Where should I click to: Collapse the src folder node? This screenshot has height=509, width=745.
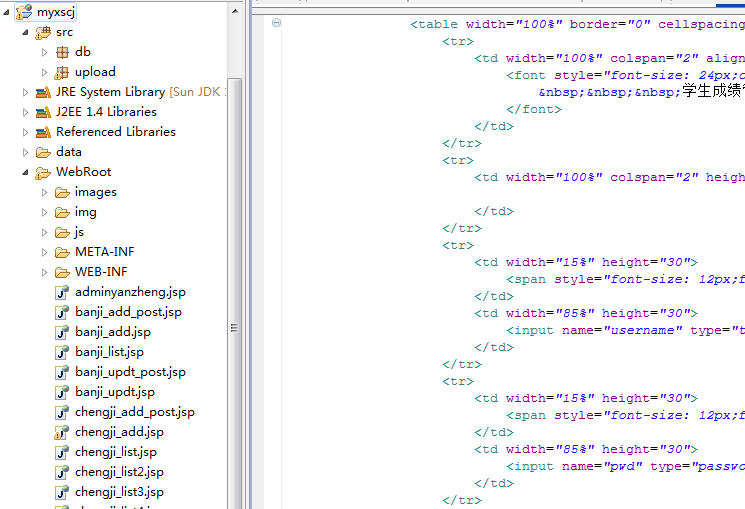[25, 33]
